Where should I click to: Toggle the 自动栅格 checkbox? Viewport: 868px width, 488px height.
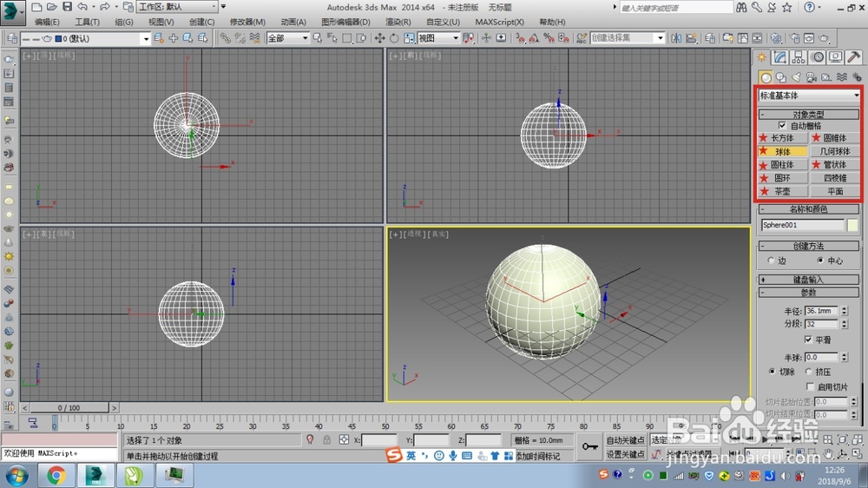[782, 126]
